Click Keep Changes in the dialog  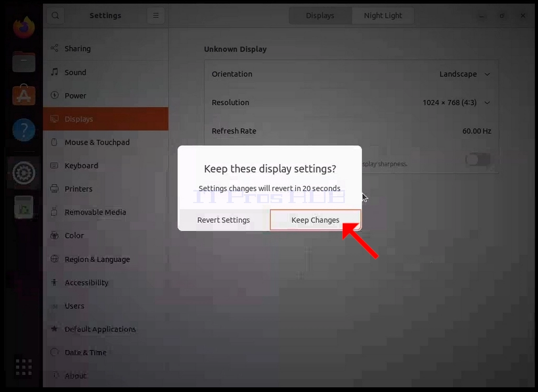pos(316,220)
